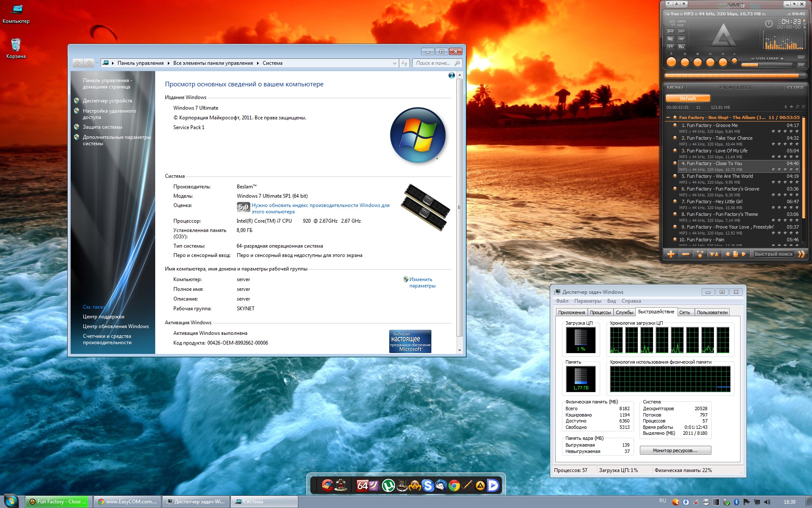Click the AIMP eject/open files button
Image resolution: width=812 pixels, height=508 pixels.
pos(734,61)
